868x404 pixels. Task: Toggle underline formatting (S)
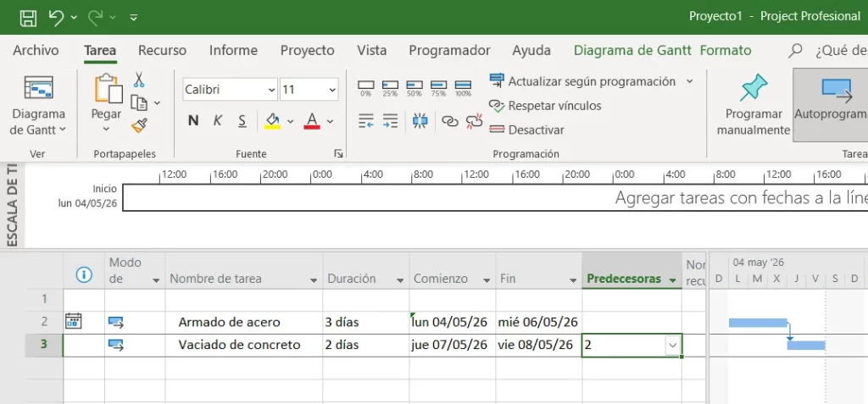(242, 121)
